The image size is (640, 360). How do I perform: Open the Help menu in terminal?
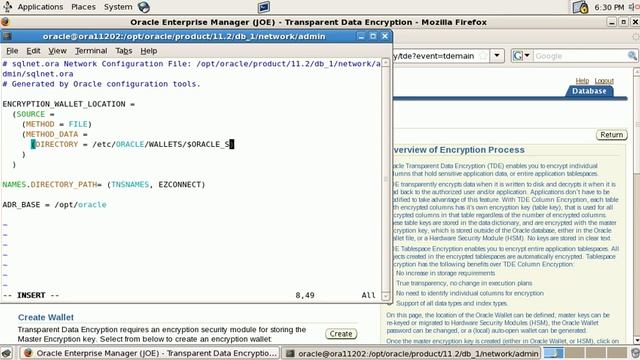pos(149,51)
